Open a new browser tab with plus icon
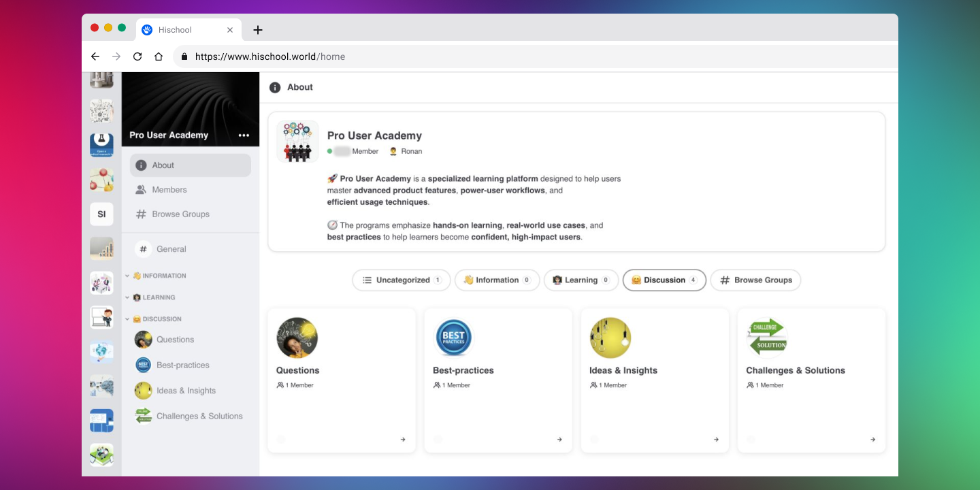 [x=257, y=30]
